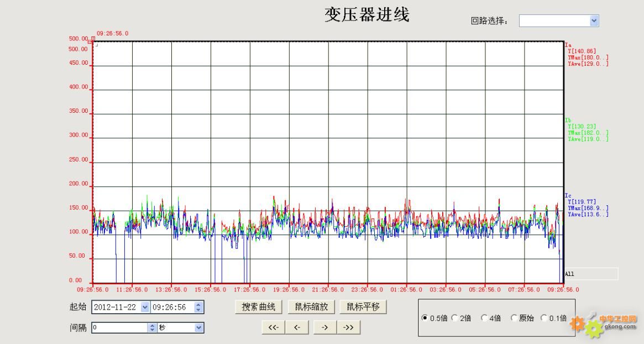Choose the 2倍 zoom radio option
This screenshot has width=644, height=344.
(x=455, y=318)
